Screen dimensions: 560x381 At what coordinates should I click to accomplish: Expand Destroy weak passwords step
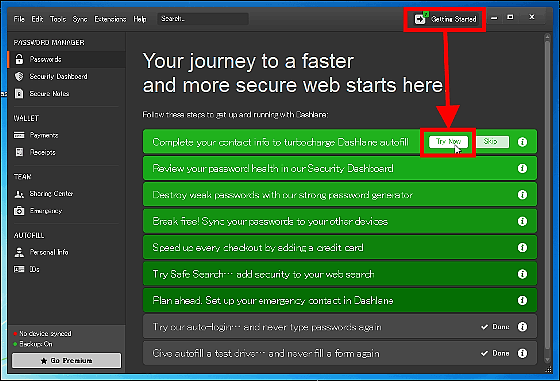[340, 195]
